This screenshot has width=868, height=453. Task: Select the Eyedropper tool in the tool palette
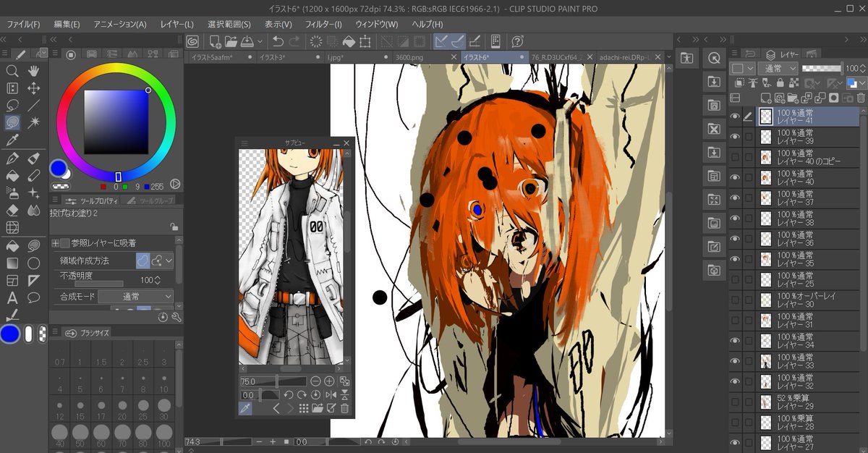coord(12,140)
